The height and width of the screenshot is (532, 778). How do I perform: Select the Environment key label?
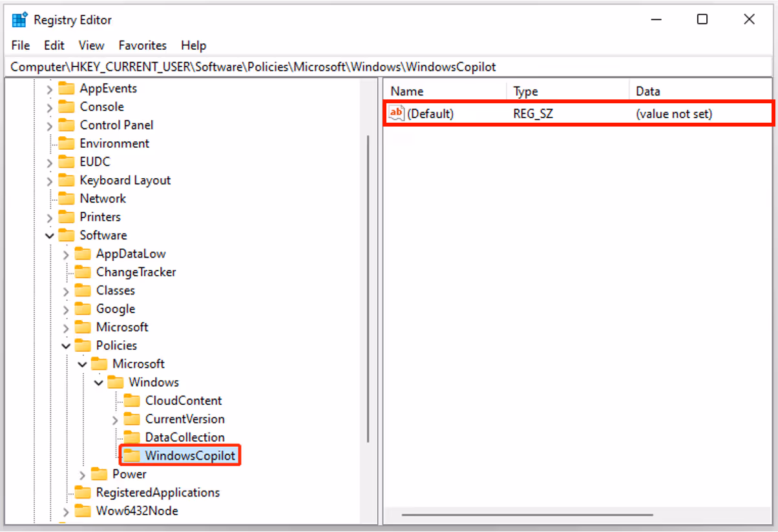tap(114, 143)
